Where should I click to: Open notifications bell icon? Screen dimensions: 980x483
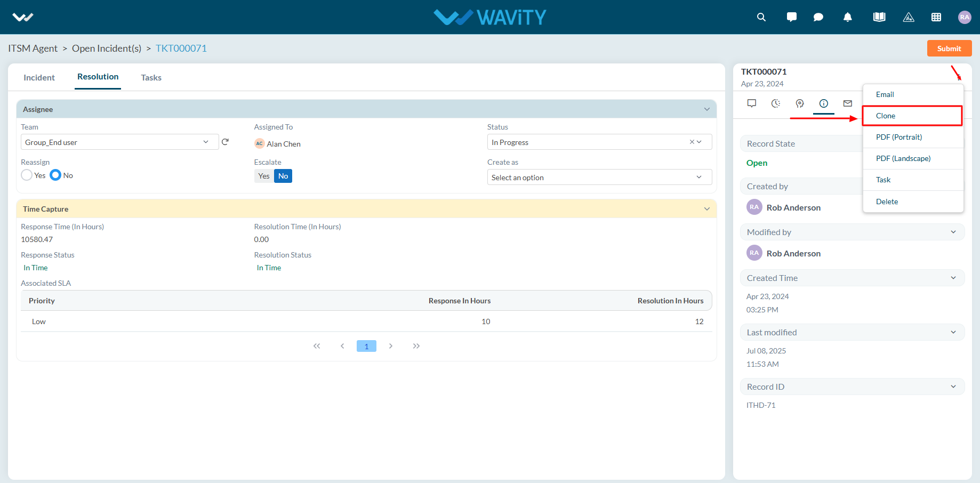point(848,17)
